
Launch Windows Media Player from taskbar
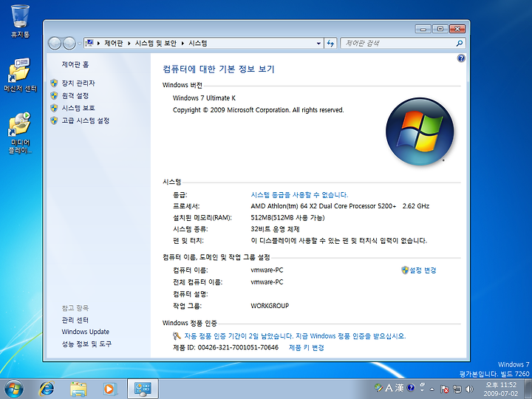109,389
